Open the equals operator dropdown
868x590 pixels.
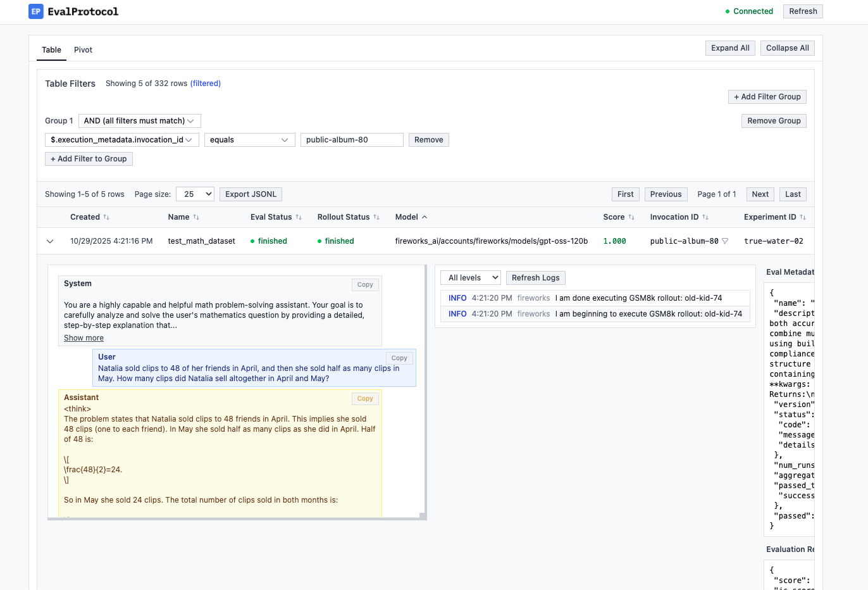tap(250, 140)
